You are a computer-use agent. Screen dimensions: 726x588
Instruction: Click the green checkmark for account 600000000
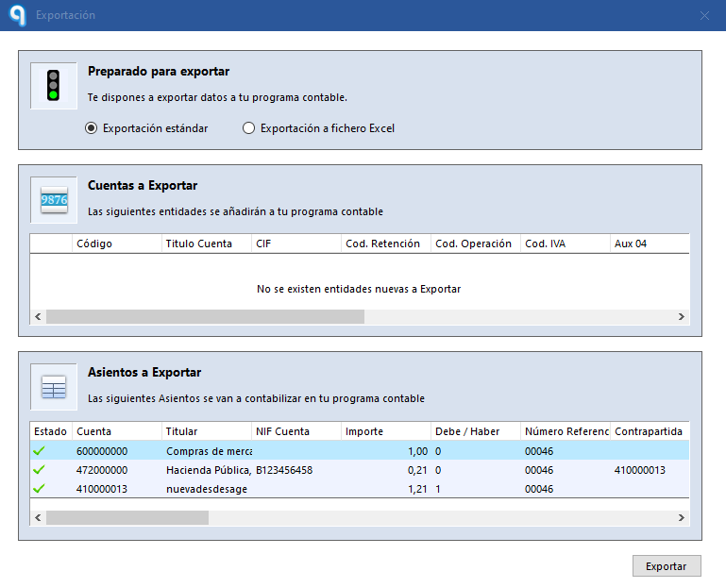click(x=39, y=451)
